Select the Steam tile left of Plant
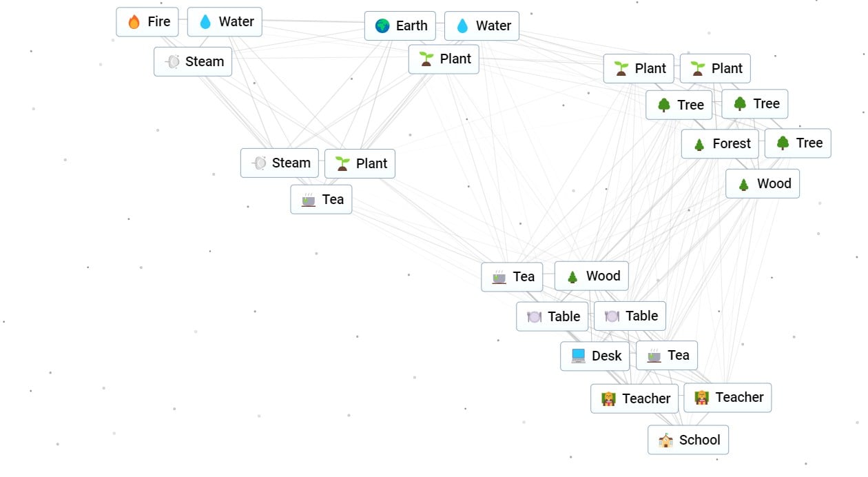Image resolution: width=868 pixels, height=477 pixels. tap(279, 163)
